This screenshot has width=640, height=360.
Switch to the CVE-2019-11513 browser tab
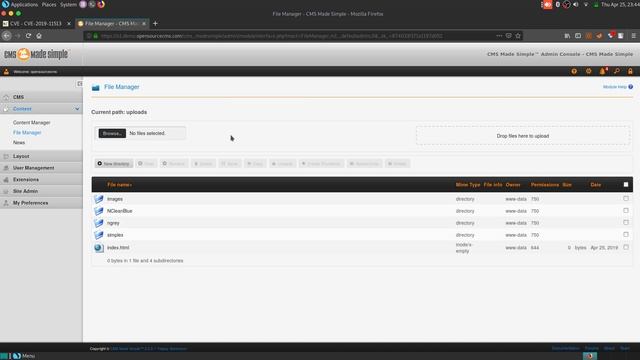pyautogui.click(x=36, y=24)
